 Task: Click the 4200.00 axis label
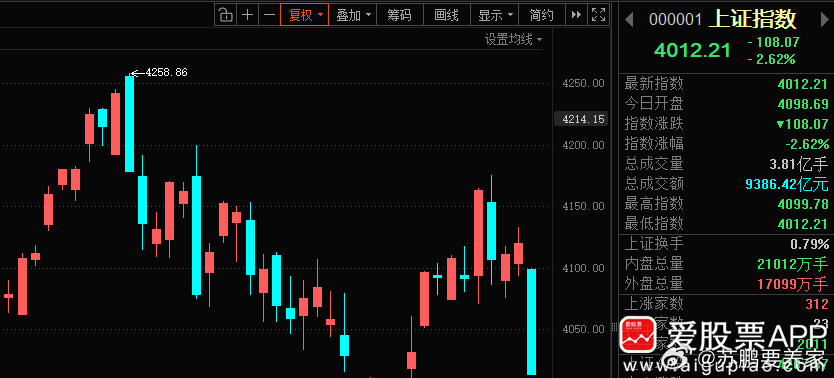[x=583, y=145]
